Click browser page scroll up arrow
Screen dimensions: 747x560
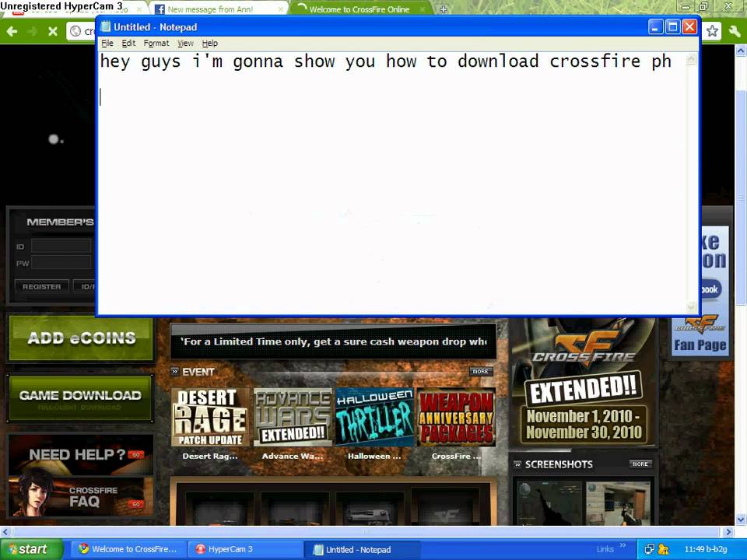741,50
